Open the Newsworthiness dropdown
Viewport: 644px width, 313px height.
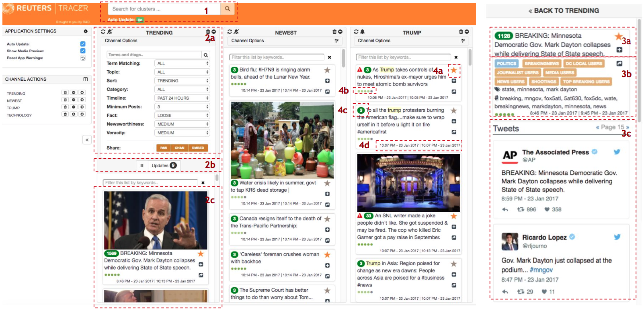(182, 124)
